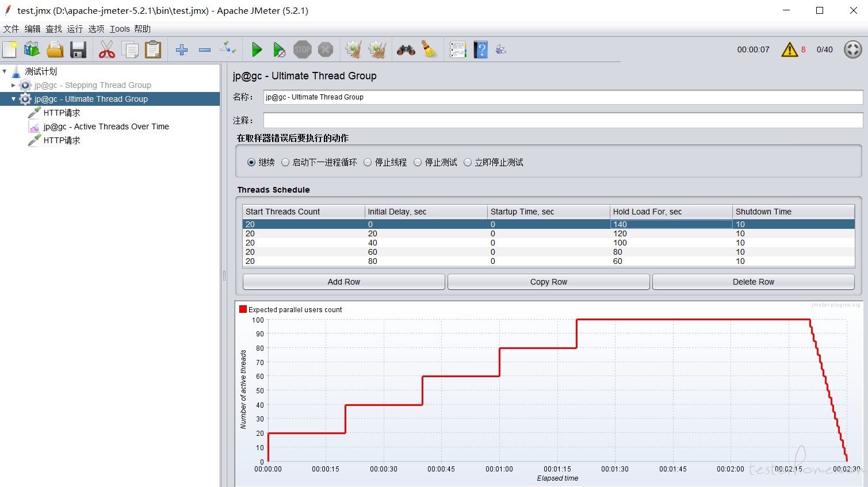Click the Reset Search broom icon
The width and height of the screenshot is (868, 487).
click(x=430, y=49)
